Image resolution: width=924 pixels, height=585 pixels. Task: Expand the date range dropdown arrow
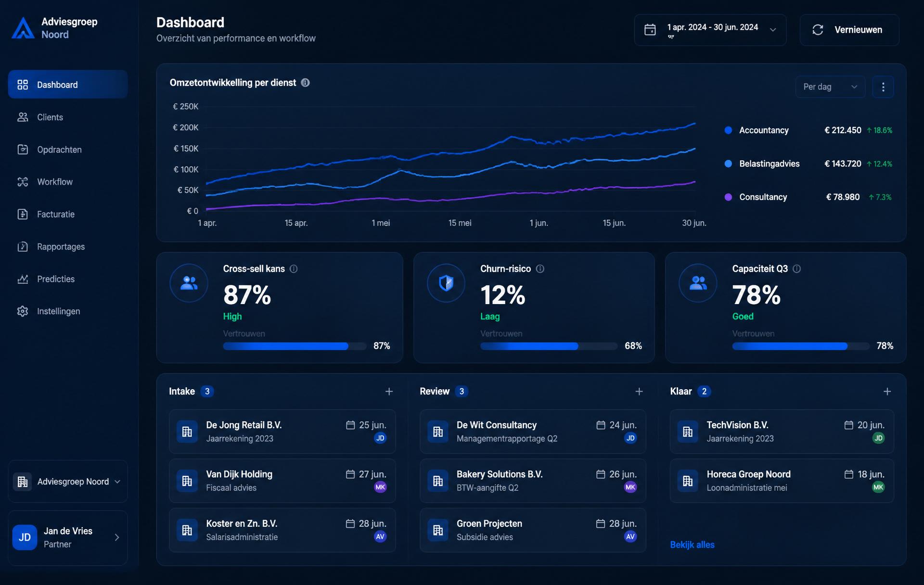tap(773, 30)
